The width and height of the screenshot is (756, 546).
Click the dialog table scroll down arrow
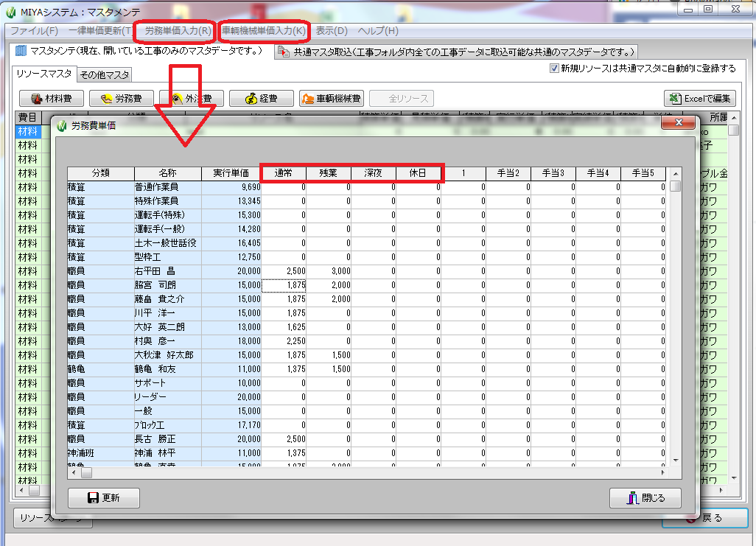[676, 460]
